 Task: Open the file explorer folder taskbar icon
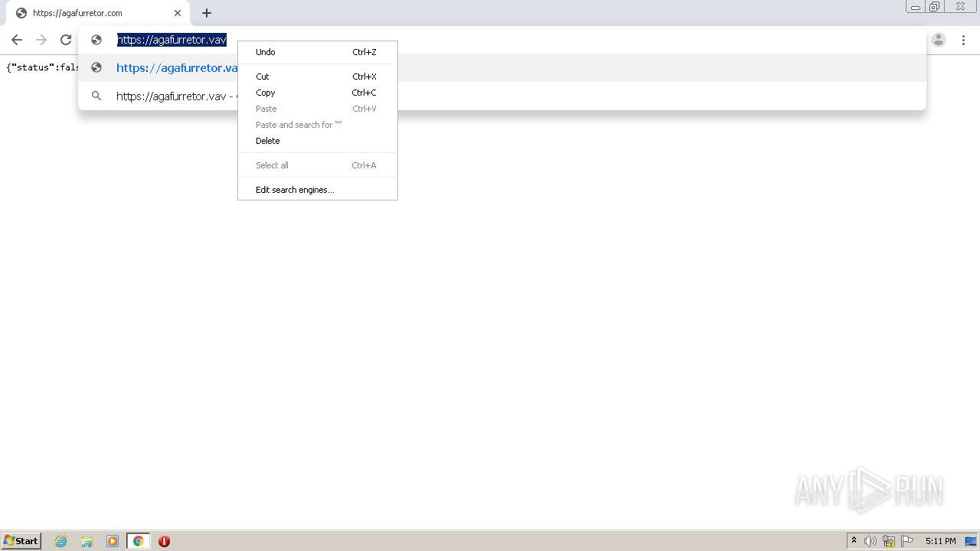87,541
